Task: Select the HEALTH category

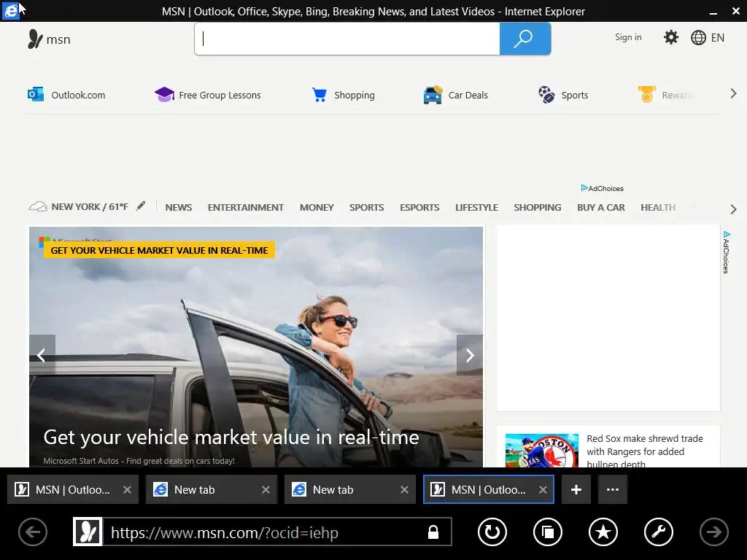Action: pos(658,208)
